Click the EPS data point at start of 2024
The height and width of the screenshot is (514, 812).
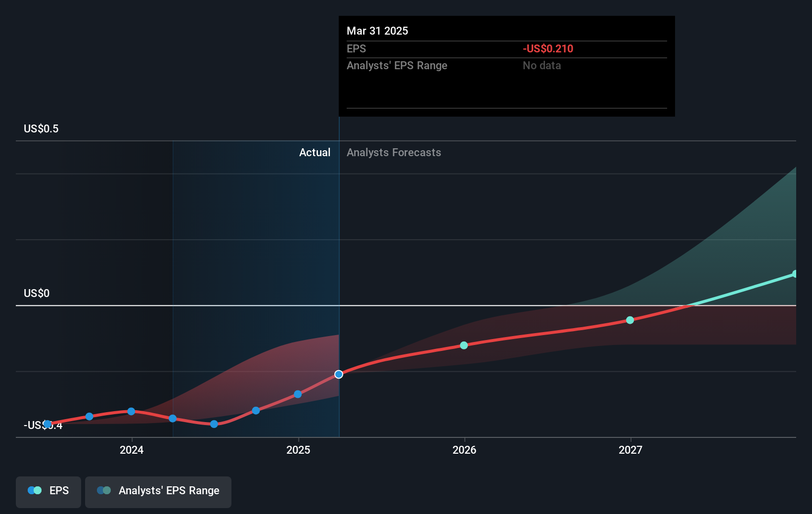click(131, 412)
